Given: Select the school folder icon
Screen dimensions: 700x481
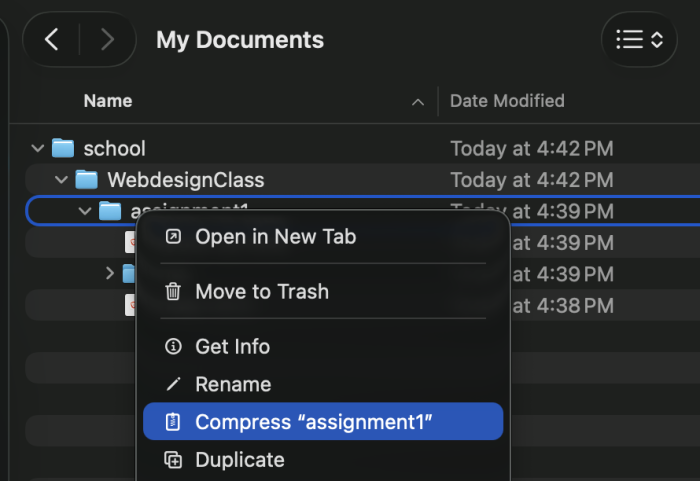Looking at the screenshot, I should (63, 148).
